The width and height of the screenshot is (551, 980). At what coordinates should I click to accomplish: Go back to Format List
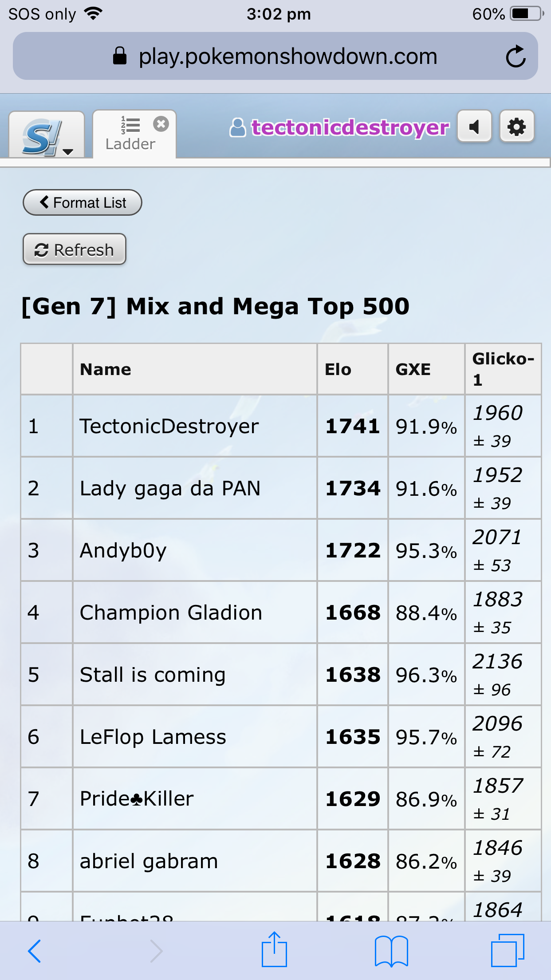pyautogui.click(x=83, y=203)
